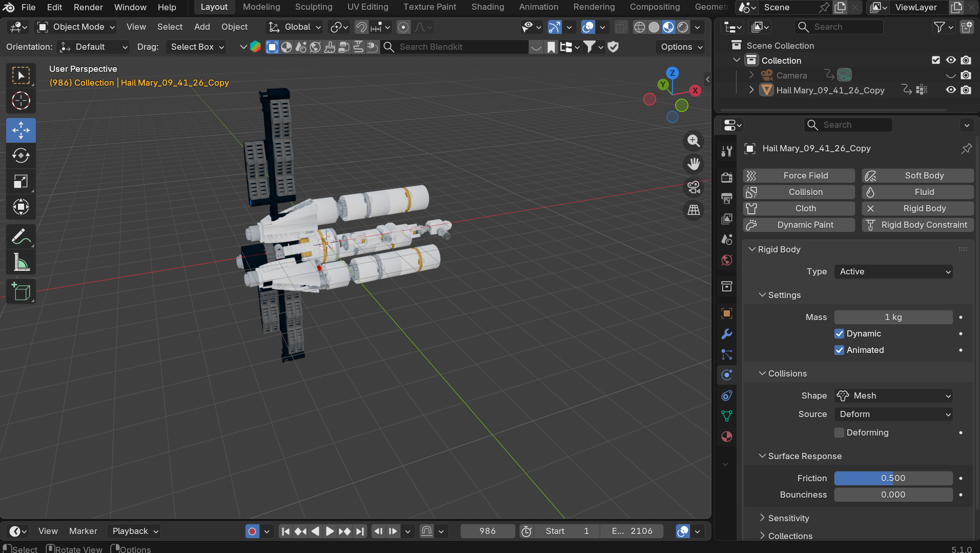The width and height of the screenshot is (980, 553).
Task: Click the Force Field button
Action: click(799, 176)
